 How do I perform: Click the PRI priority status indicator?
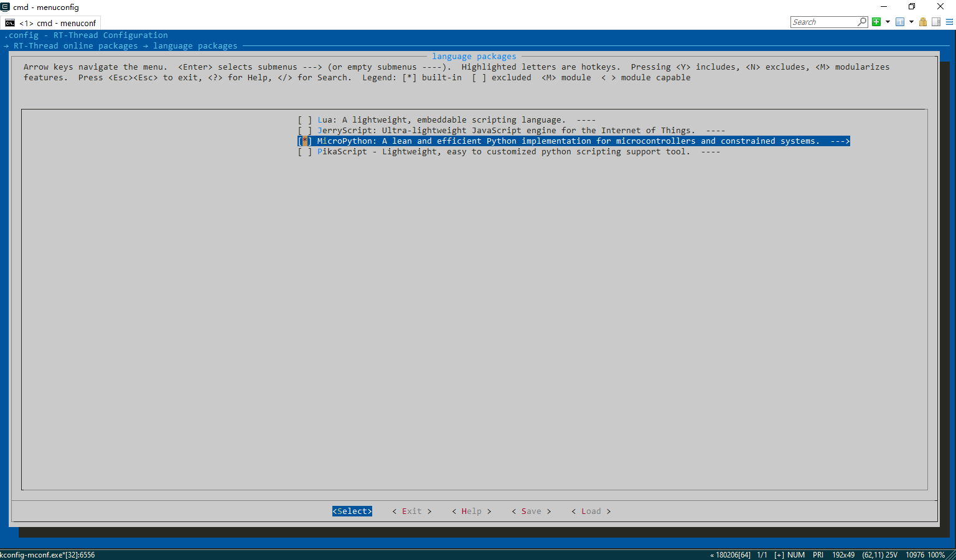coord(818,554)
